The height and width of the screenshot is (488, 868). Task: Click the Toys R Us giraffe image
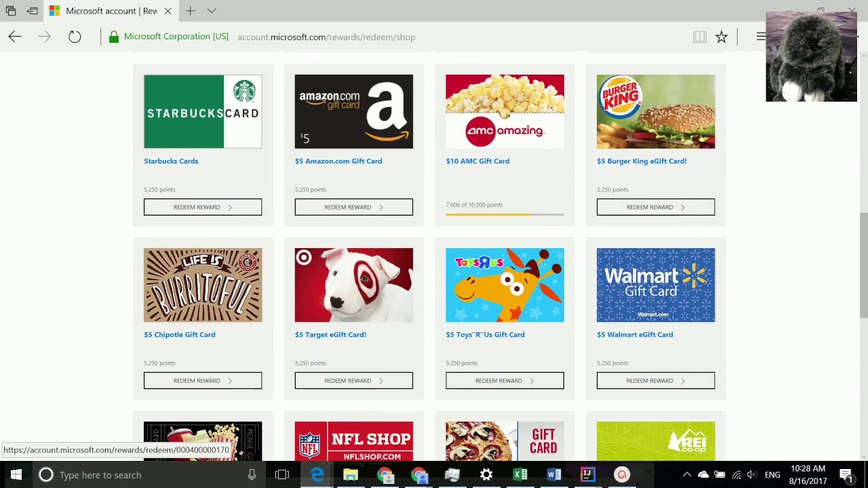[x=505, y=285]
